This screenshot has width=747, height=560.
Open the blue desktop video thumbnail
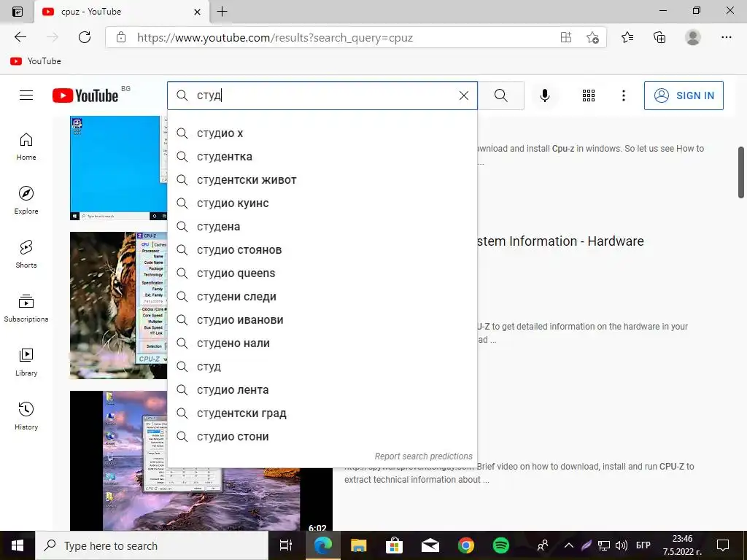[119, 168]
